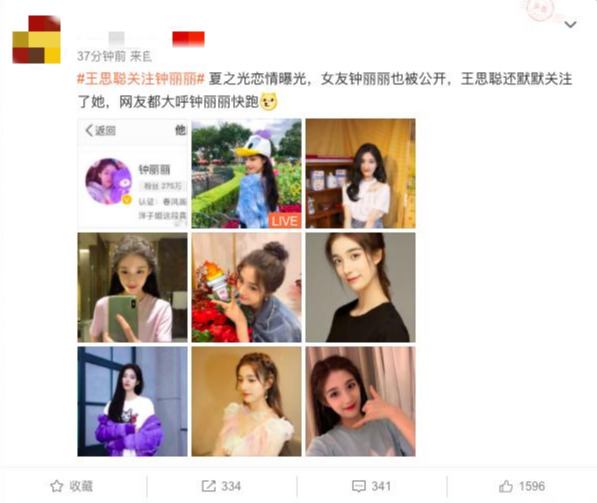The height and width of the screenshot is (503, 597).
Task: Open the profile screenshot thumbnail with 返回
Action: pos(132,174)
